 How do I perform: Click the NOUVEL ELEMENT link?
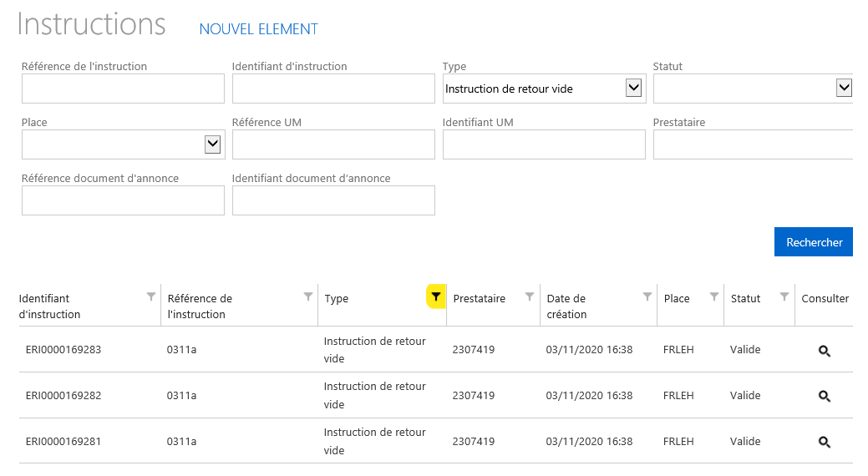pyautogui.click(x=258, y=29)
